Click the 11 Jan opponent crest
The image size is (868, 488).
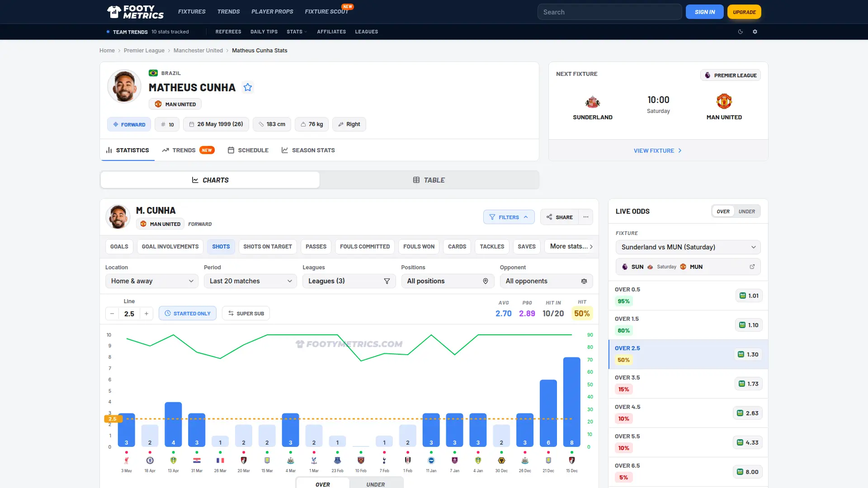(431, 460)
